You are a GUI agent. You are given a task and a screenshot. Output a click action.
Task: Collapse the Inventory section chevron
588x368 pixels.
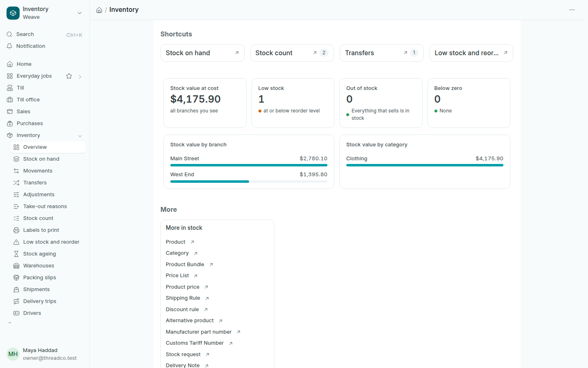coord(80,136)
